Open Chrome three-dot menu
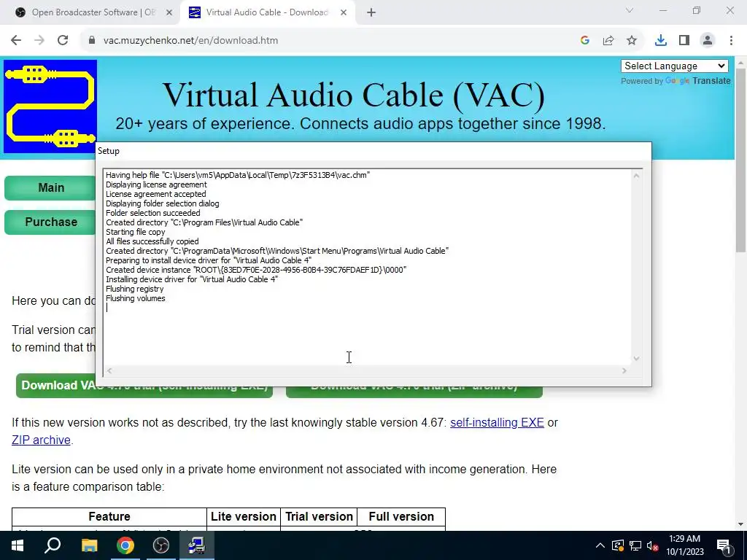747x560 pixels. (x=731, y=41)
